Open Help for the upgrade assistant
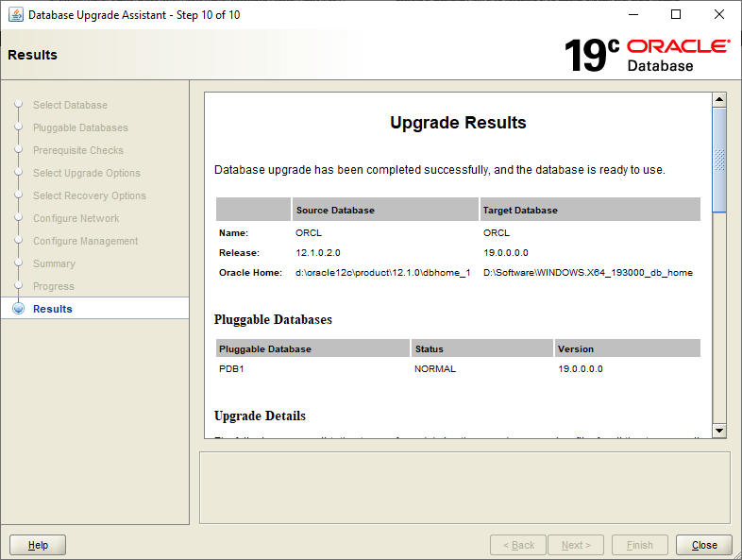 pyautogui.click(x=38, y=545)
